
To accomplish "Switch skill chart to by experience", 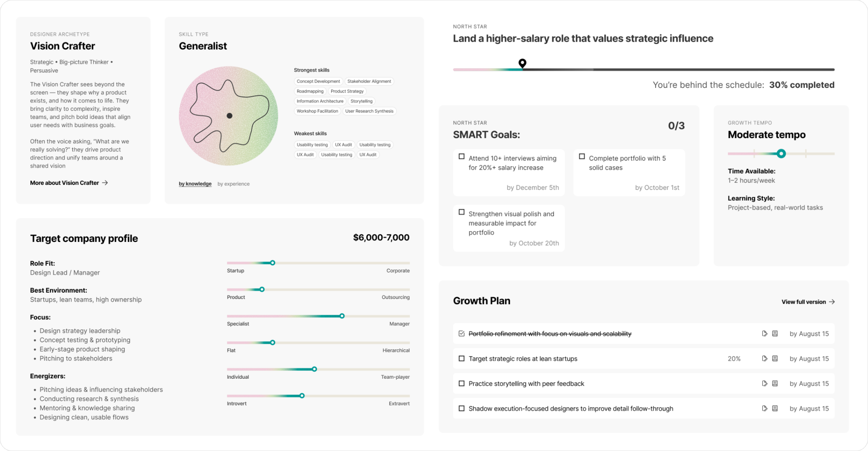I will tap(234, 184).
